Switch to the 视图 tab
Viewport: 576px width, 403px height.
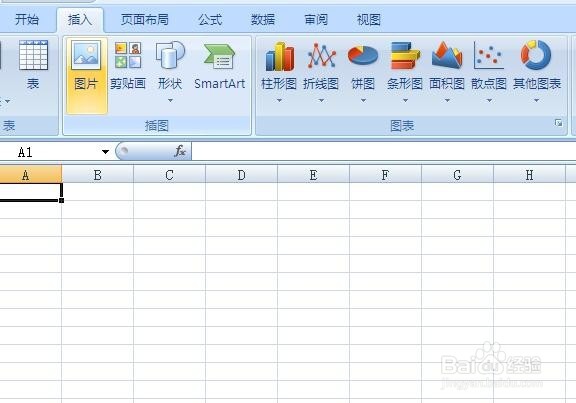point(369,19)
